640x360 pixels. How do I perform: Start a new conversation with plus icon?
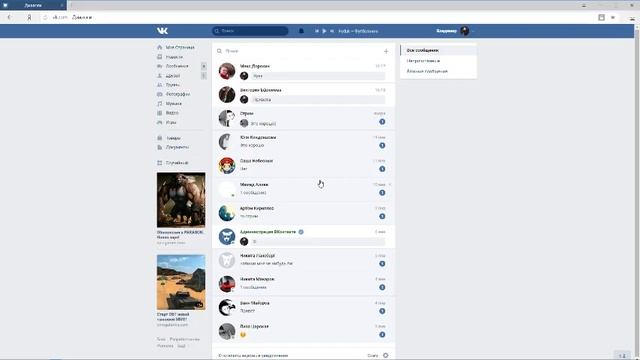(386, 51)
